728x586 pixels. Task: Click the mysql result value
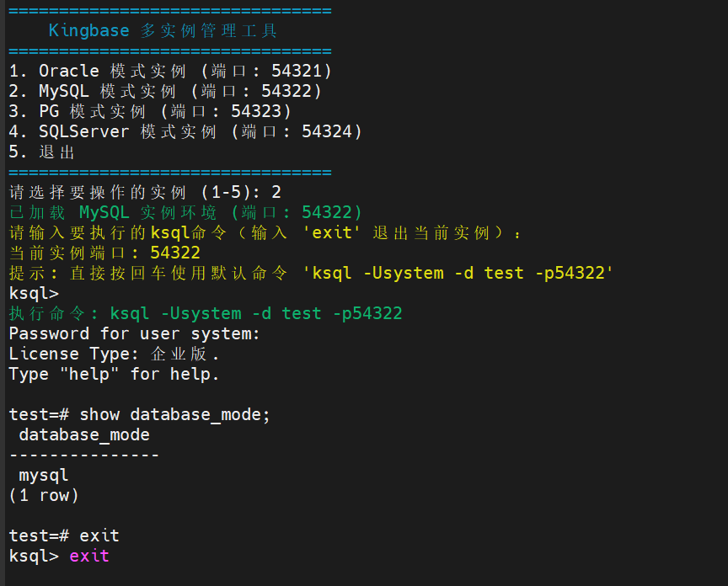(x=44, y=476)
